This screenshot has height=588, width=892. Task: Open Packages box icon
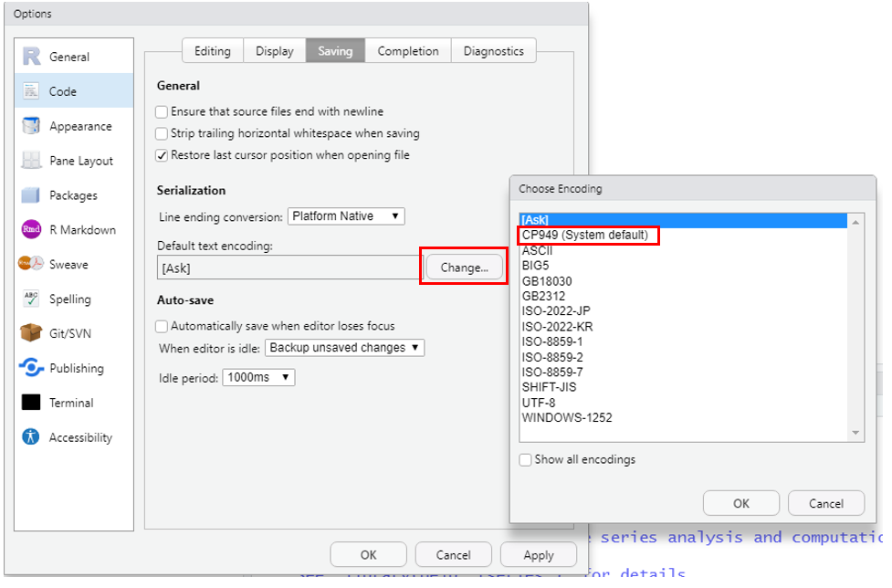(x=31, y=195)
